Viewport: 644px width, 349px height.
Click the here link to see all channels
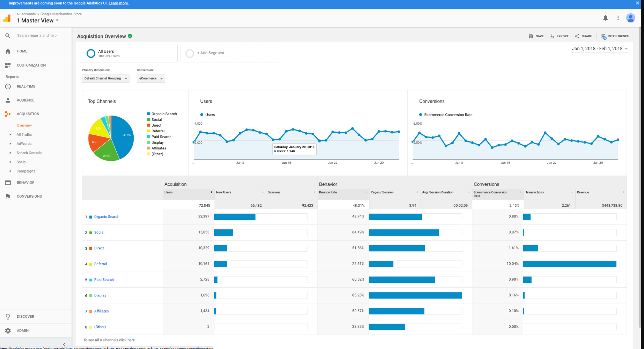point(131,340)
